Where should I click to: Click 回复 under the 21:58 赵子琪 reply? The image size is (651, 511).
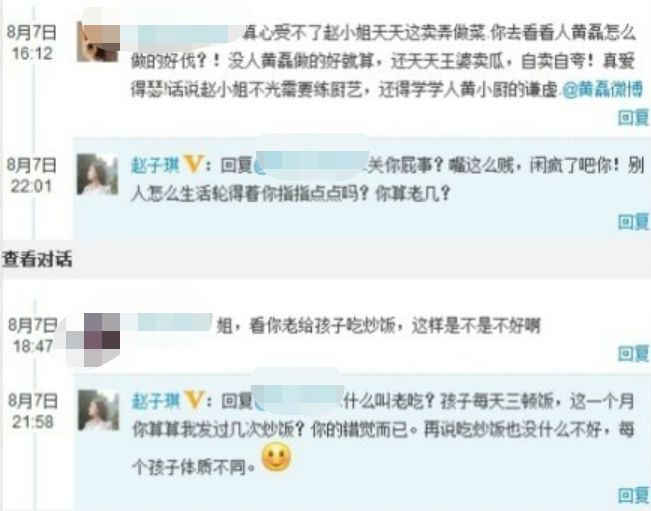[x=634, y=495]
